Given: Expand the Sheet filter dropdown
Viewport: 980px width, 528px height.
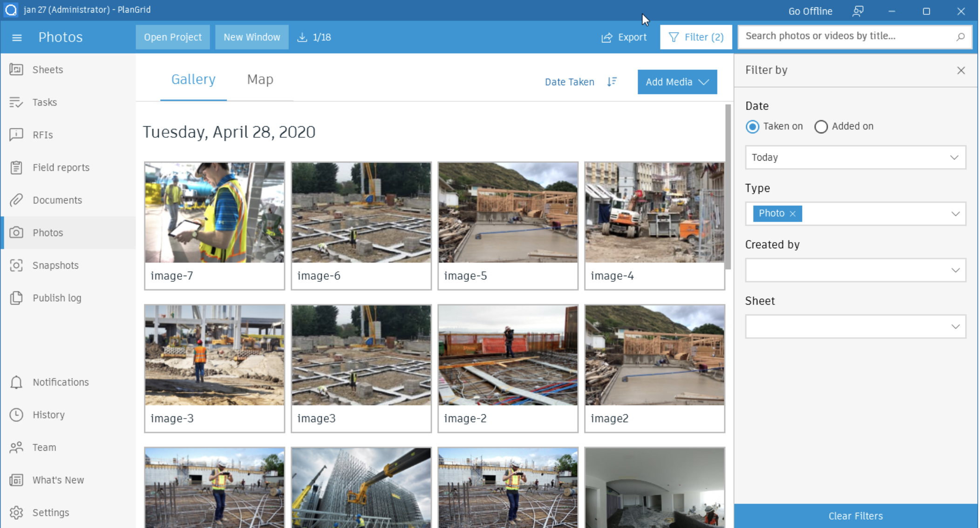Looking at the screenshot, I should pos(856,326).
